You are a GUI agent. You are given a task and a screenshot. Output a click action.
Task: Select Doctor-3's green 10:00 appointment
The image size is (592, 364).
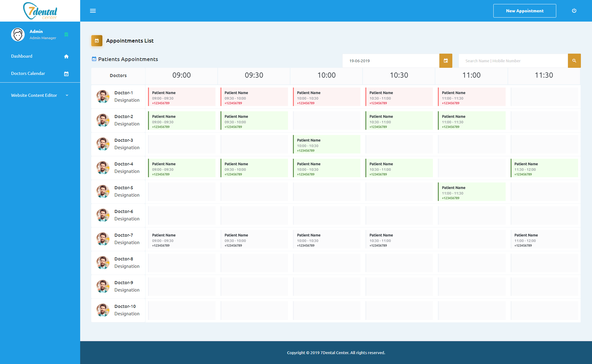point(327,145)
